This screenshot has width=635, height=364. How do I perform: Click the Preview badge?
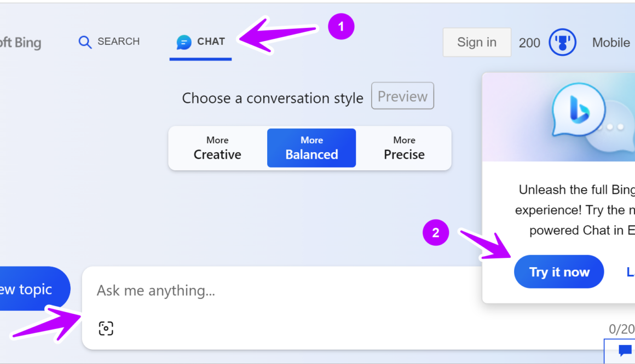point(402,96)
